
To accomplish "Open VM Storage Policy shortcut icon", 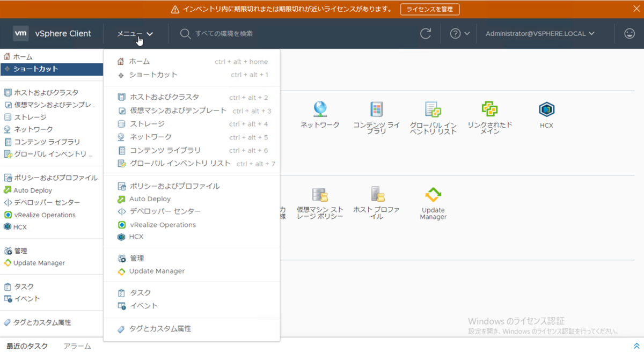I will (320, 195).
